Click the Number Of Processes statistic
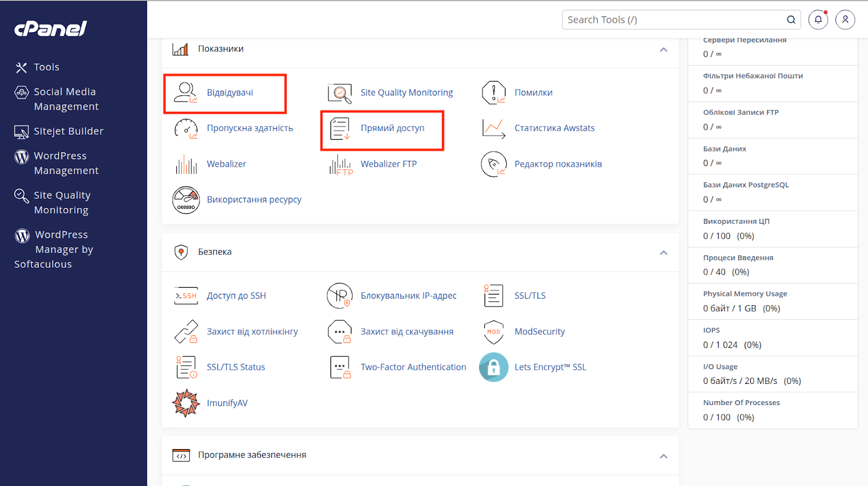Viewport: 868px width, 486px height. (x=773, y=410)
